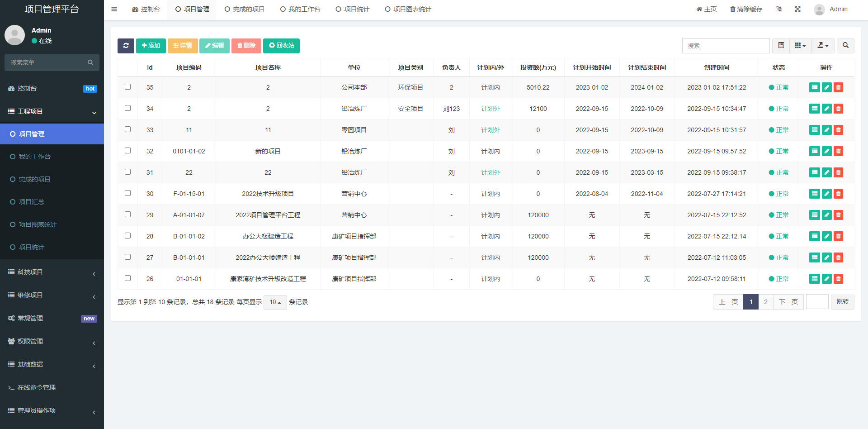Screen dimensions: 868x429
Task: Open the 回收站 recycle bin
Action: [281, 46]
